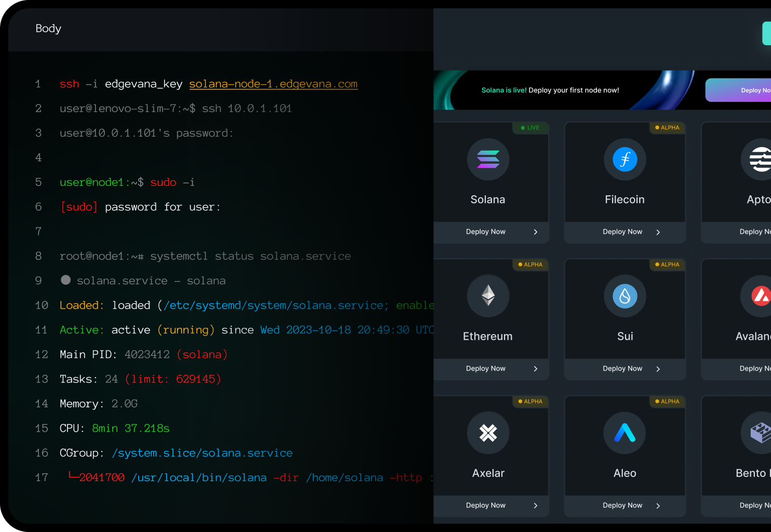Image resolution: width=771 pixels, height=532 pixels.
Task: Click the LIVE badge on the Solana card
Action: 530,128
